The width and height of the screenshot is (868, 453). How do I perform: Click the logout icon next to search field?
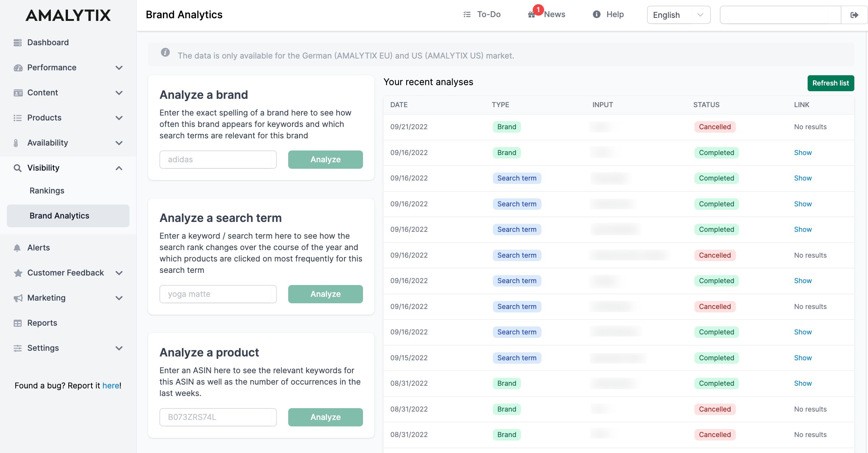pyautogui.click(x=854, y=14)
